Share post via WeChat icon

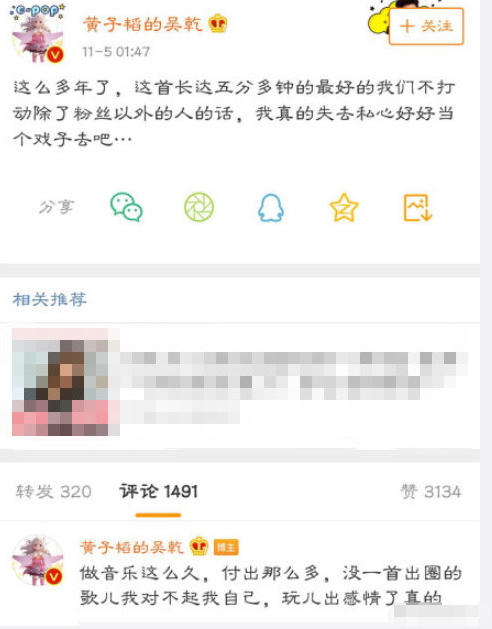tap(126, 207)
